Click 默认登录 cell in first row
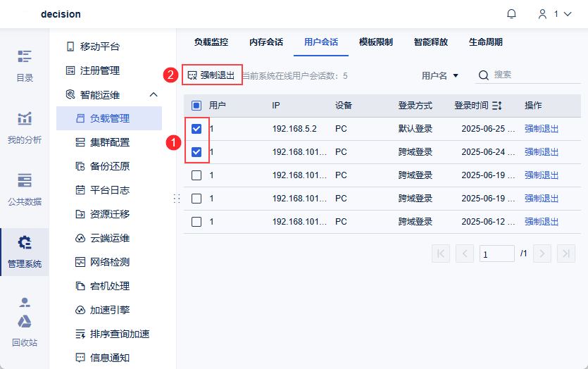Screen dimensions: 588x369 (415, 129)
